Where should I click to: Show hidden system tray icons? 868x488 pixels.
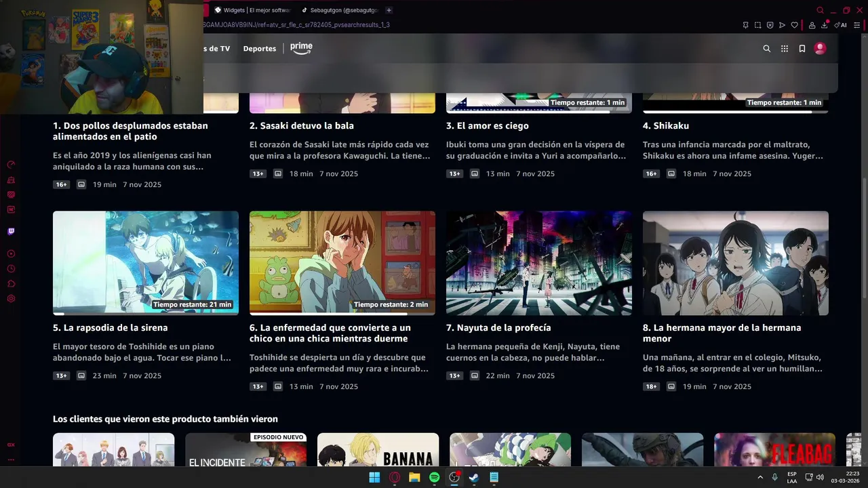click(x=760, y=477)
